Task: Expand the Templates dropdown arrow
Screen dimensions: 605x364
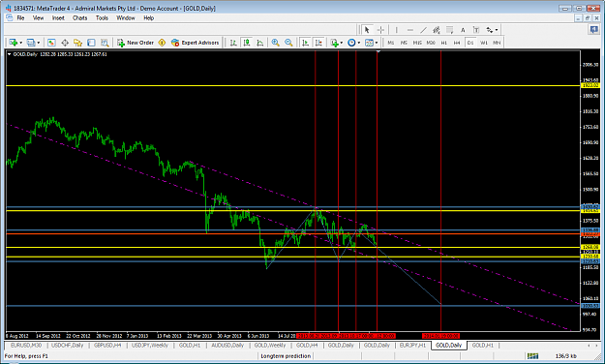Action: coord(377,43)
